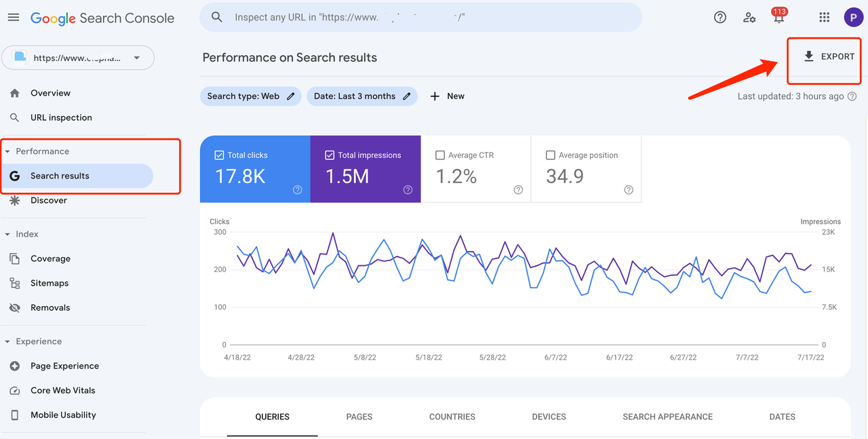Open help icon on Total clicks card

297,190
